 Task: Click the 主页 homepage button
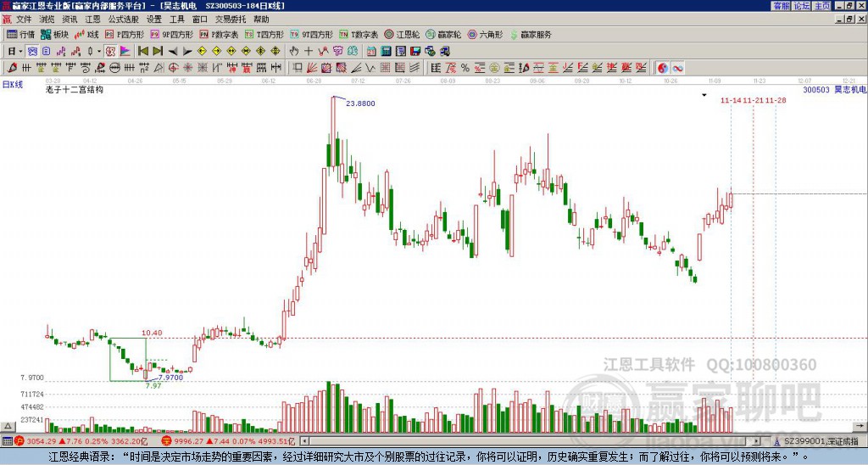tap(822, 6)
